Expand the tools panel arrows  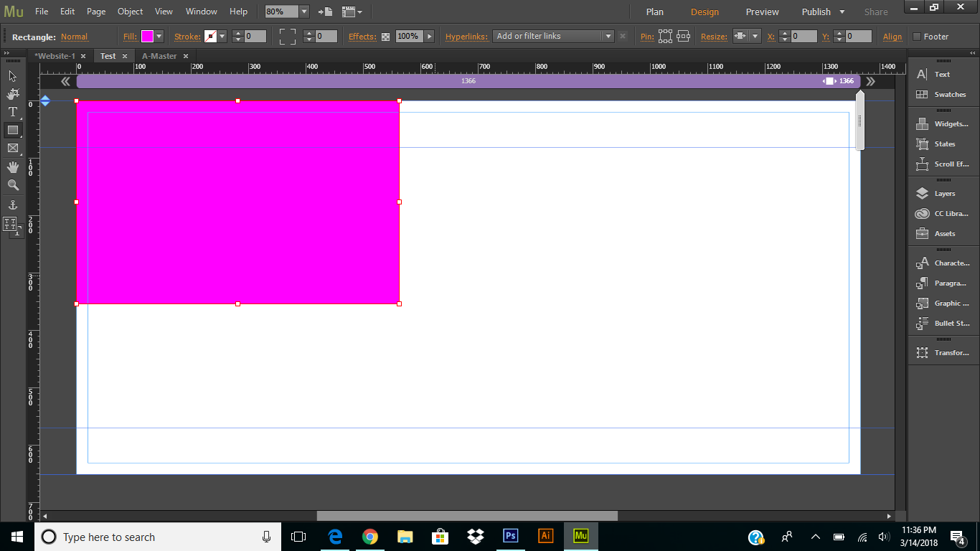pyautogui.click(x=6, y=53)
